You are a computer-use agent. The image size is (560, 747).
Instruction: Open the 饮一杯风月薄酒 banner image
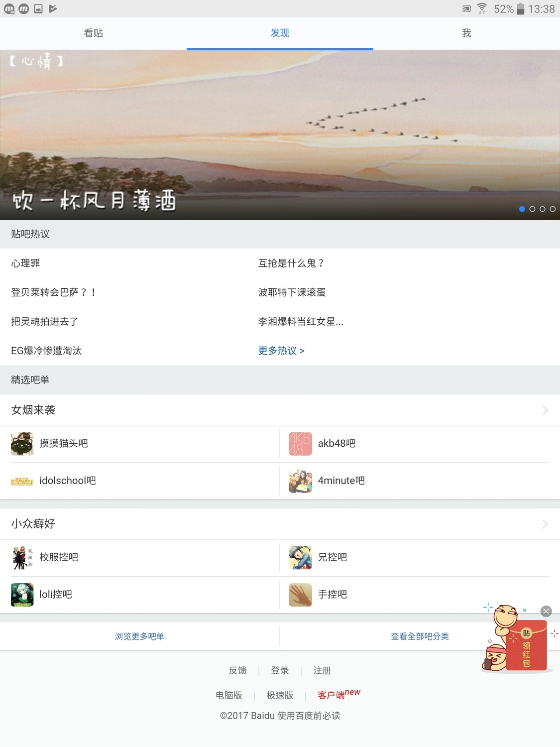(280, 135)
